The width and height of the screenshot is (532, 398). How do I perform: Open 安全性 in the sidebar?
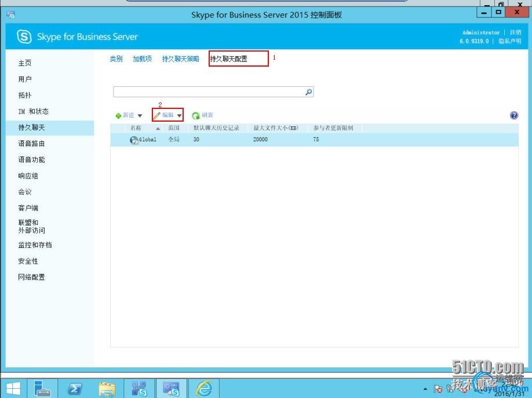[28, 261]
